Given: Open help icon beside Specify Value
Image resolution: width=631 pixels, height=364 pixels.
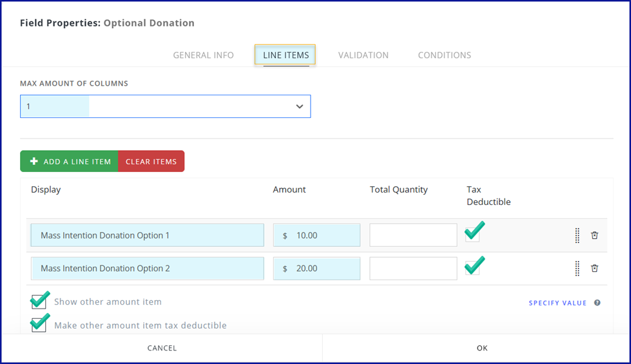Looking at the screenshot, I should [597, 303].
